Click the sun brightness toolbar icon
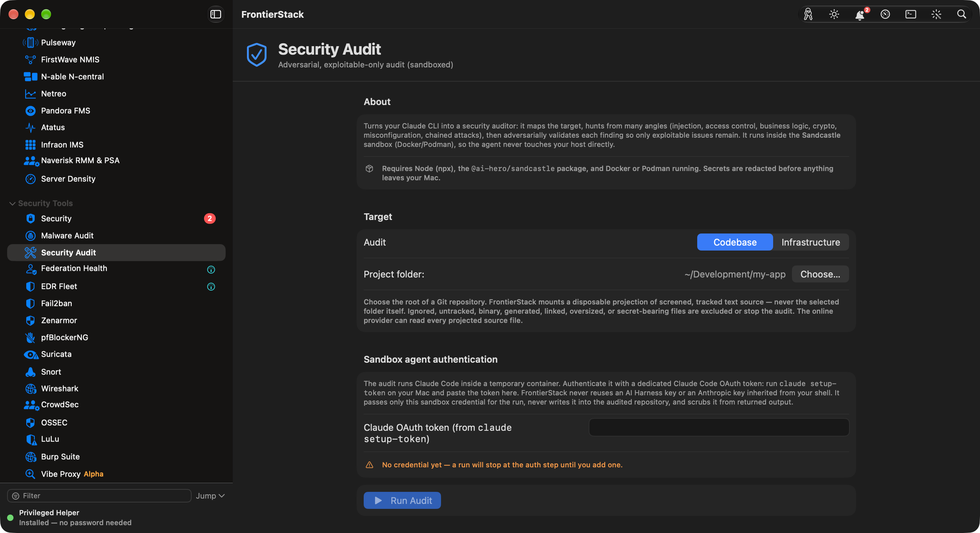Viewport: 980px width, 533px height. (834, 15)
